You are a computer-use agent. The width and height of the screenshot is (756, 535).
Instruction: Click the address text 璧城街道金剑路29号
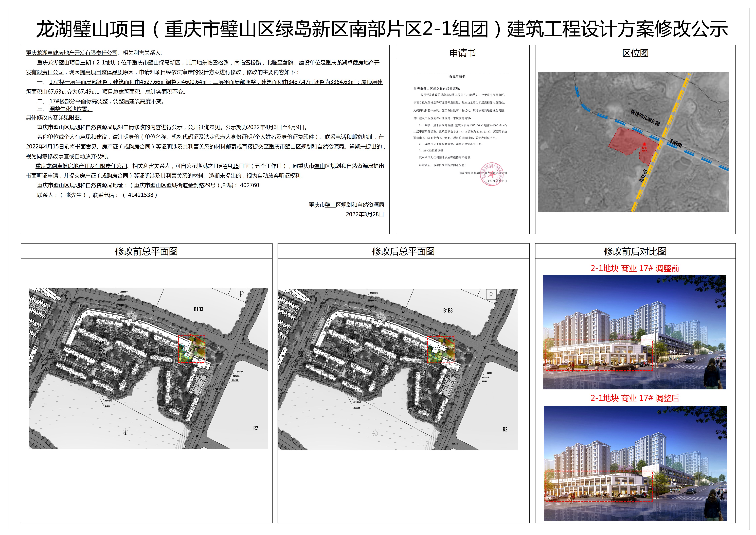[x=191, y=185]
